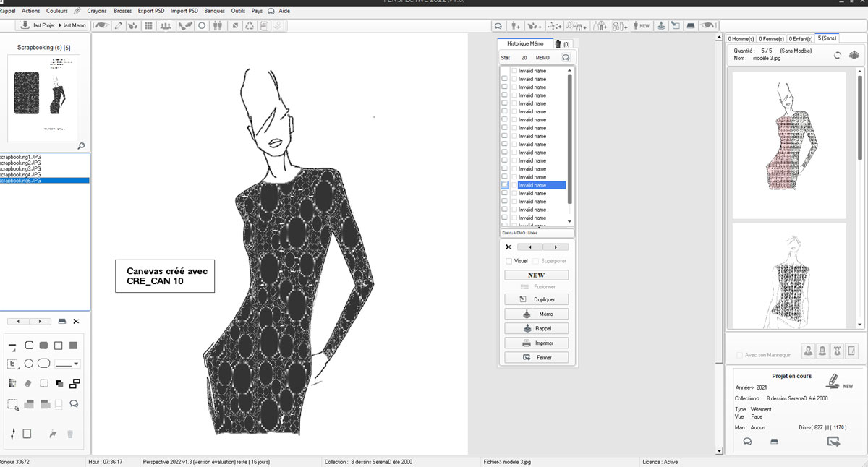
Task: Expand the line thickness tool options
Action: point(12,346)
